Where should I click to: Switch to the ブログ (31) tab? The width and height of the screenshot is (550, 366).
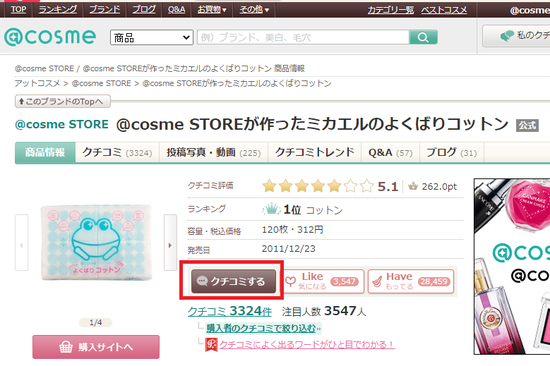[451, 152]
